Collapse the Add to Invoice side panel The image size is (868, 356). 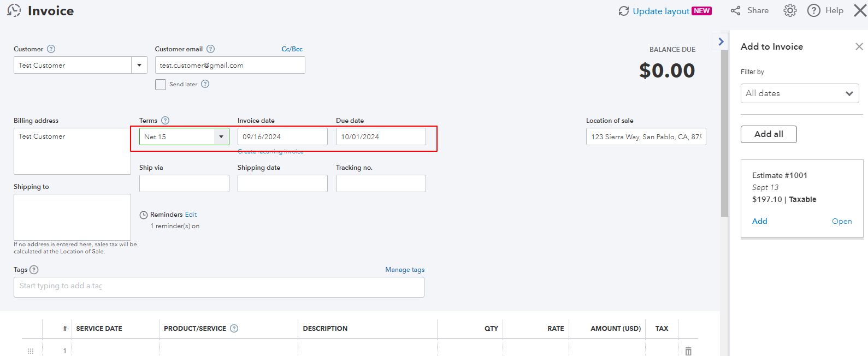pyautogui.click(x=721, y=41)
